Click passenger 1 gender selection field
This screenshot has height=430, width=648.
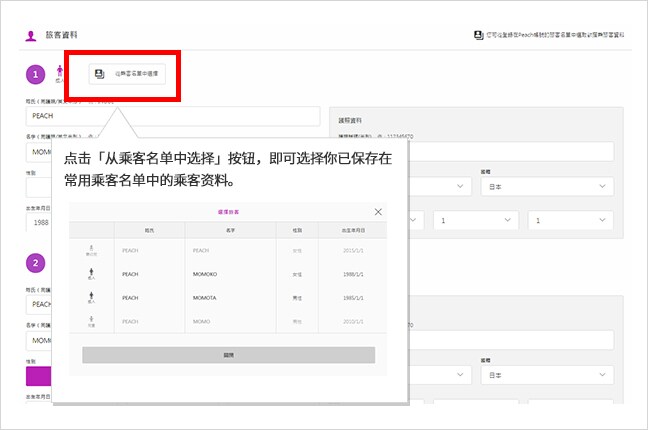[x=39, y=188]
